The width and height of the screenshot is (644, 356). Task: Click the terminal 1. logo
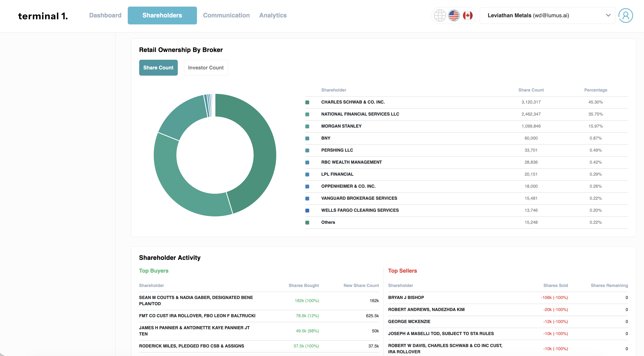pyautogui.click(x=43, y=16)
